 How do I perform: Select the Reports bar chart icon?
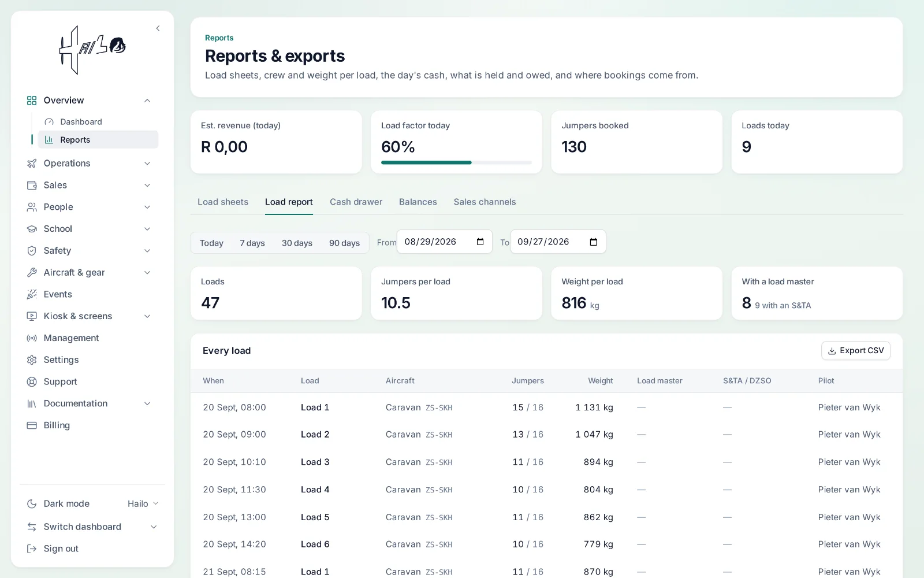click(x=49, y=140)
